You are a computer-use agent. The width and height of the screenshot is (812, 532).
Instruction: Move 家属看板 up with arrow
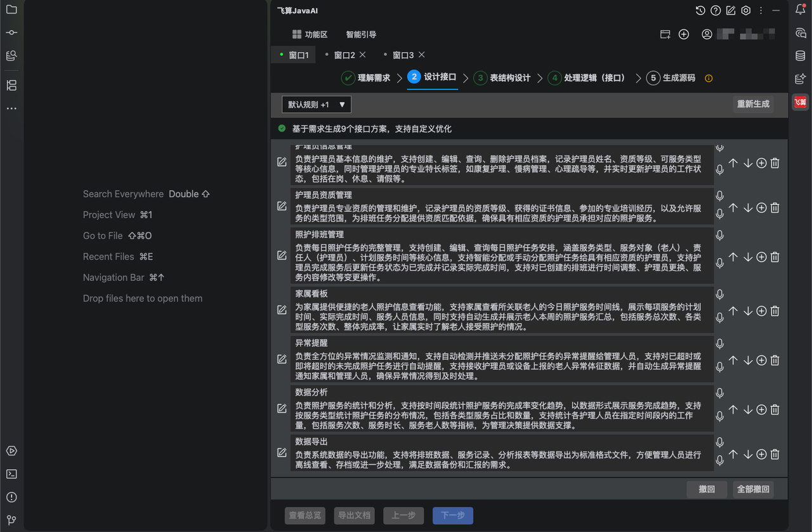[733, 311]
